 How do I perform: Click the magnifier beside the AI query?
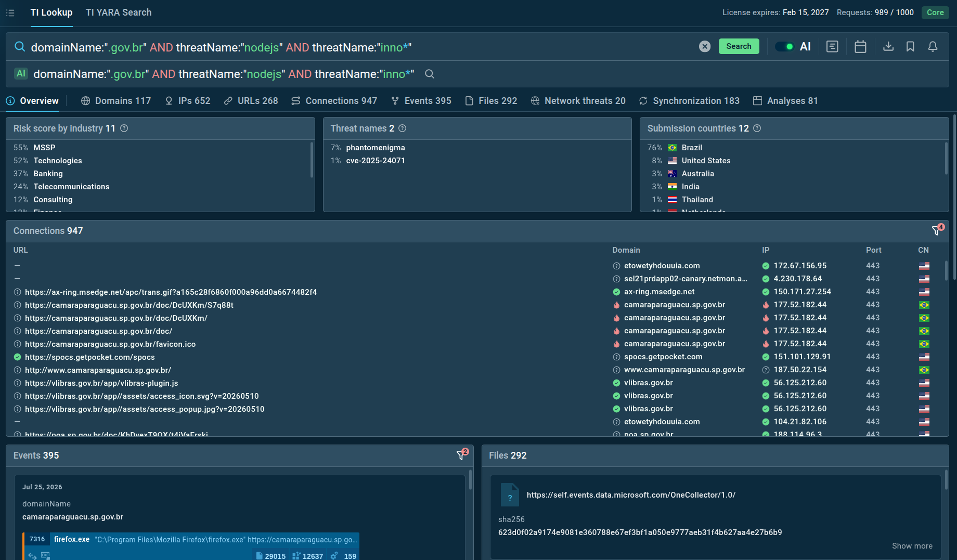[x=429, y=74]
